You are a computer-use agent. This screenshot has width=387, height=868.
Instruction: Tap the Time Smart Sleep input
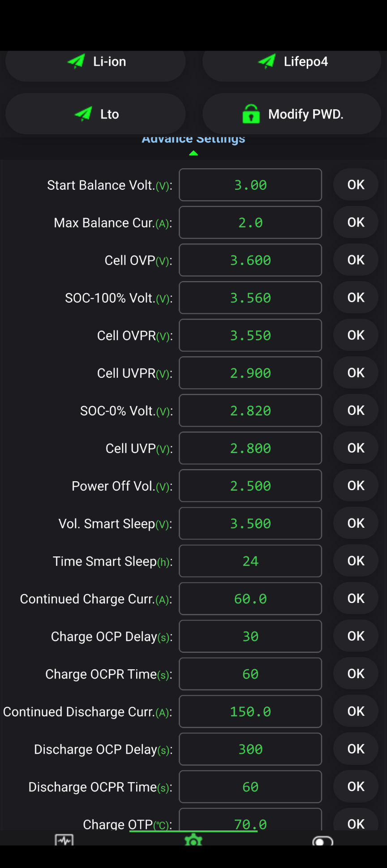pyautogui.click(x=250, y=561)
